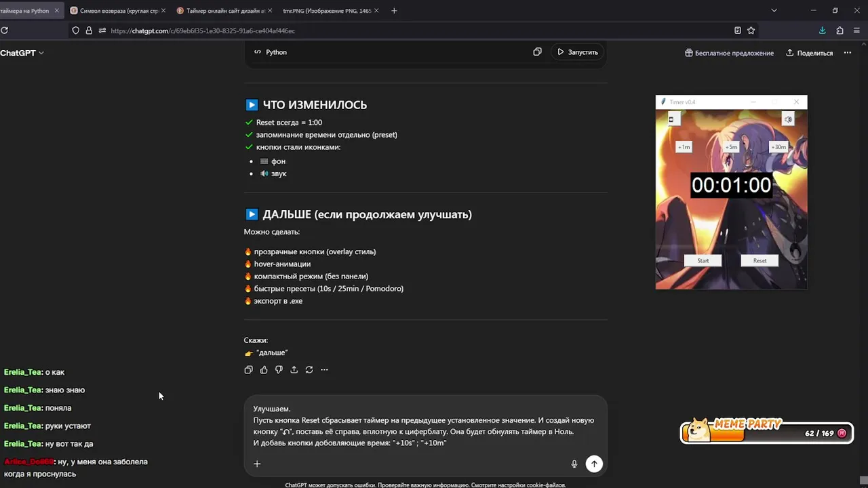The image size is (868, 488).
Task: Share chat via Поделиться button
Action: [810, 53]
